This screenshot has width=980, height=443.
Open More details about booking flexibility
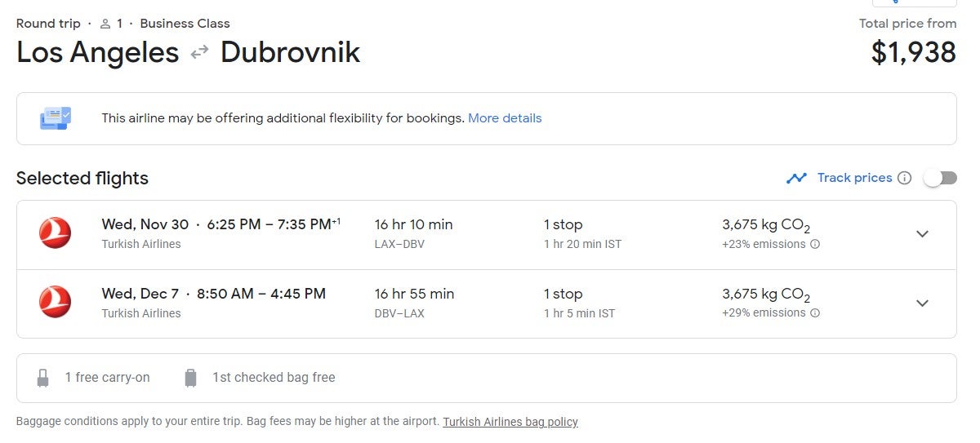pyautogui.click(x=505, y=118)
